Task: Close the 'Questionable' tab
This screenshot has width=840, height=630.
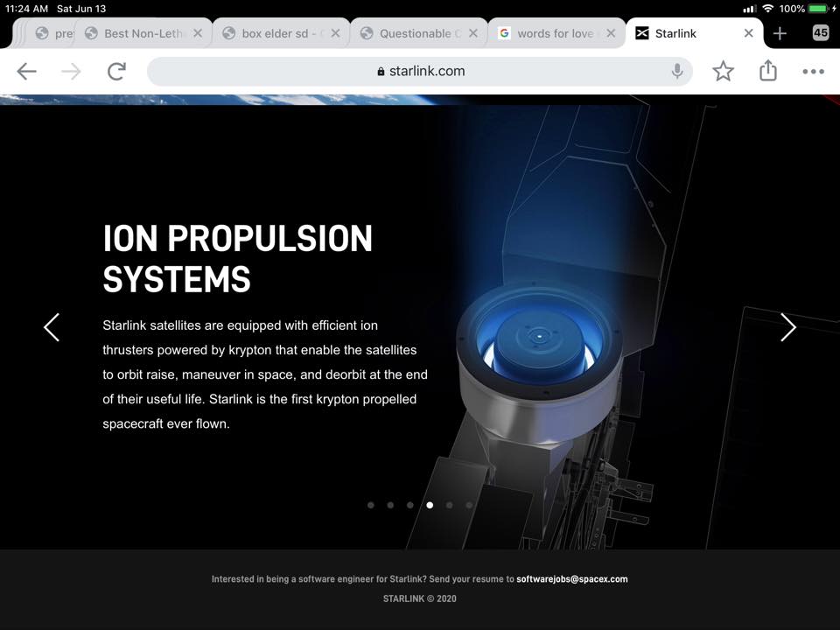Action: [473, 33]
